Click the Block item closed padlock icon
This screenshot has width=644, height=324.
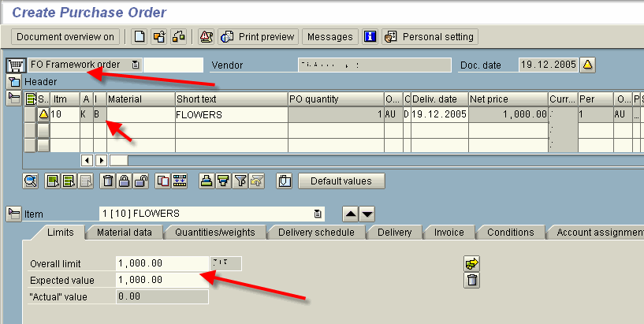[124, 181]
